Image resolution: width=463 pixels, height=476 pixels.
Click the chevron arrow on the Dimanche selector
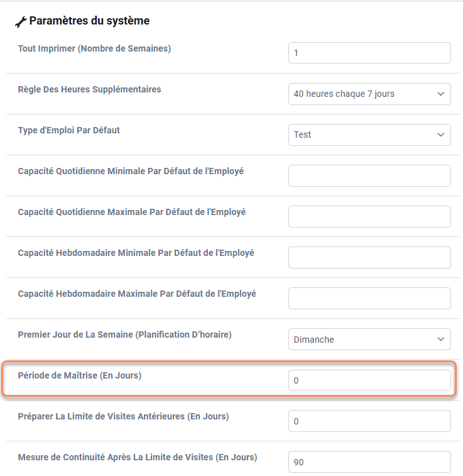tap(441, 339)
